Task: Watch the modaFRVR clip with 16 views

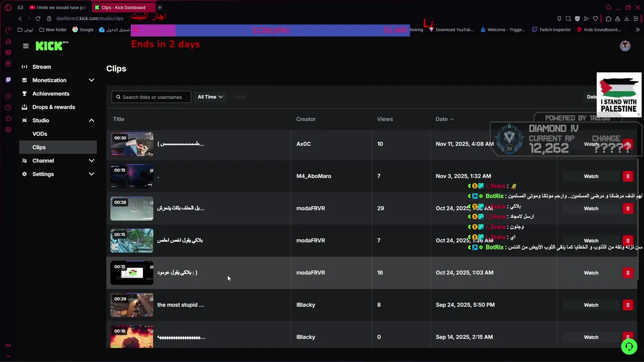Action: click(x=591, y=273)
